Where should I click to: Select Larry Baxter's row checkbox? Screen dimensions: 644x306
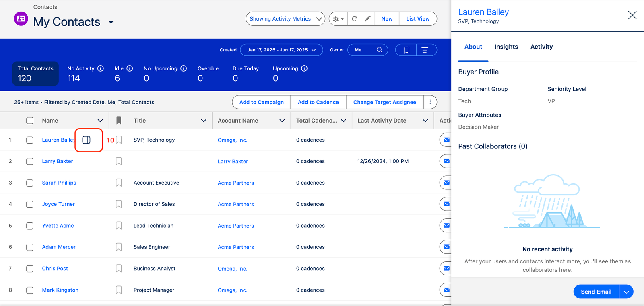tap(30, 161)
